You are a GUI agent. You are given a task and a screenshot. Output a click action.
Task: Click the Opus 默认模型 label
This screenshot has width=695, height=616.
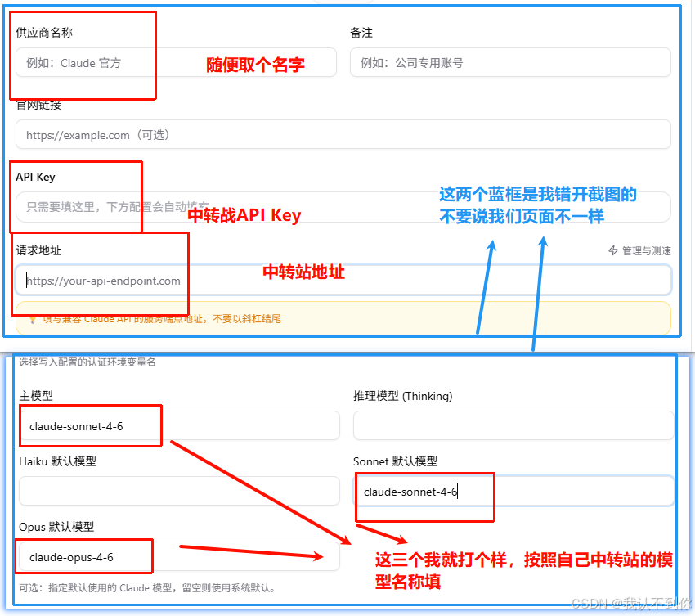click(x=56, y=527)
